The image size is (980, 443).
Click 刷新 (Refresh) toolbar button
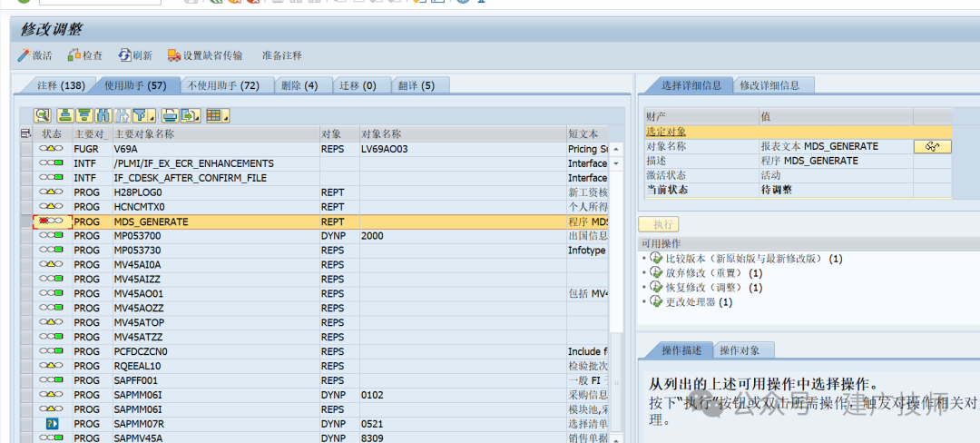(135, 55)
